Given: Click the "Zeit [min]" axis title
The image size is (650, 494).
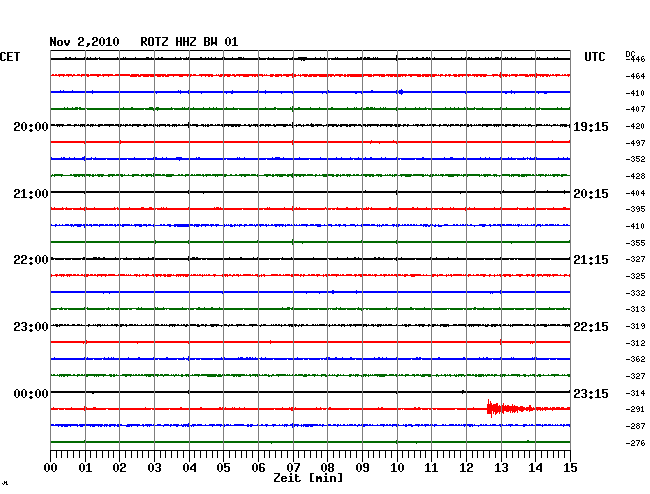Looking at the screenshot, I should tap(308, 478).
